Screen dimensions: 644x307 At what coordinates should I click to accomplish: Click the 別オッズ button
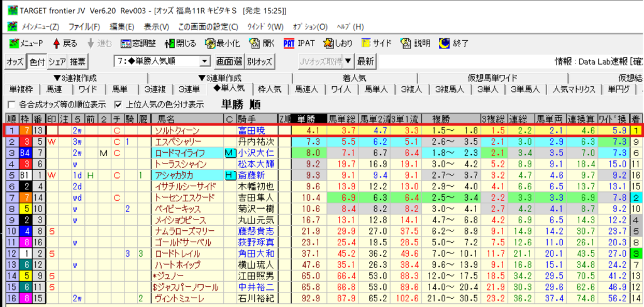pyautogui.click(x=259, y=62)
